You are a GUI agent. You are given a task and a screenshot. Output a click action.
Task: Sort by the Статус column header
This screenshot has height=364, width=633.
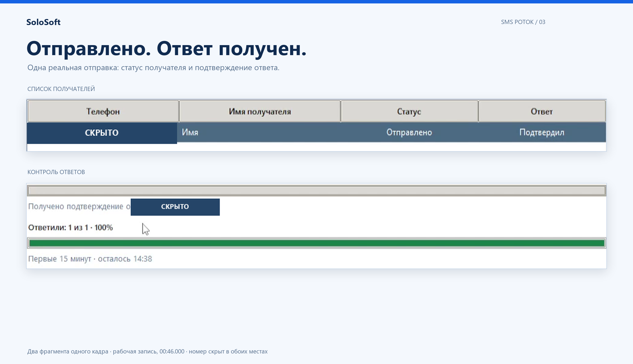point(409,111)
